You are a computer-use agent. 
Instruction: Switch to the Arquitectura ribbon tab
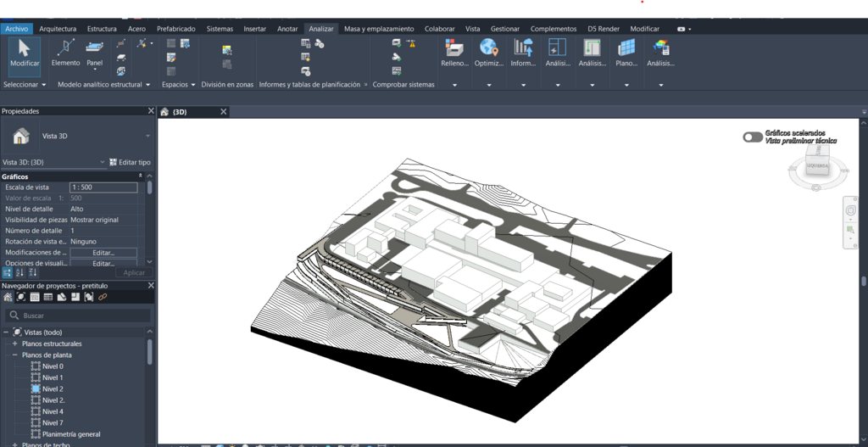pos(58,29)
